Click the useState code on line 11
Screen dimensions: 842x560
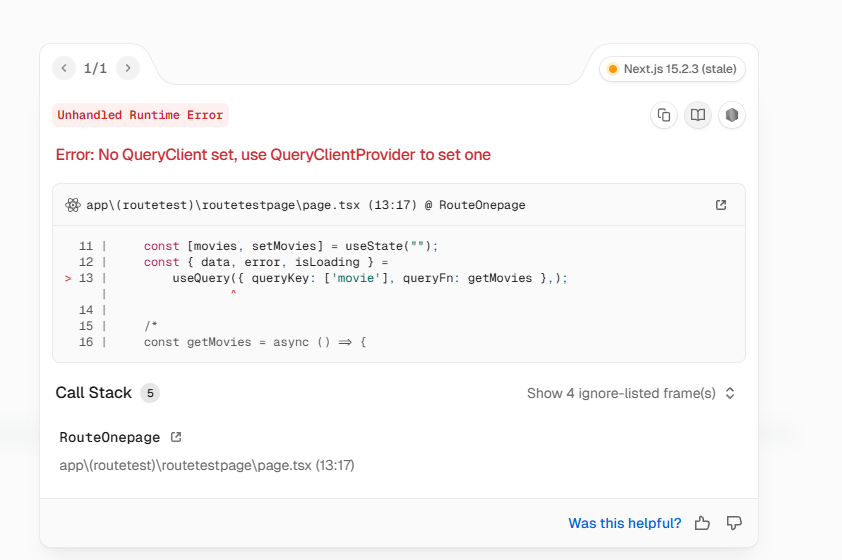[291, 246]
